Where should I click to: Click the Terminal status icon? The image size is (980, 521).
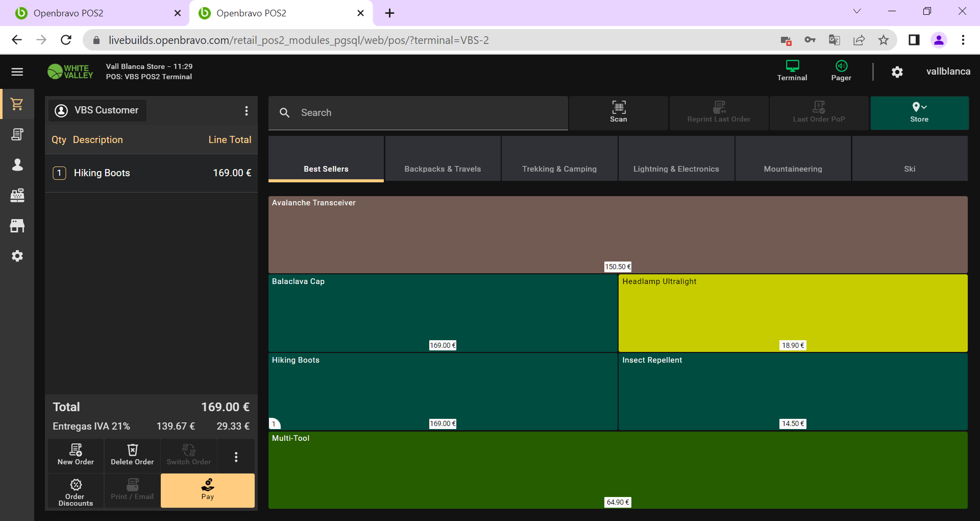click(x=792, y=70)
